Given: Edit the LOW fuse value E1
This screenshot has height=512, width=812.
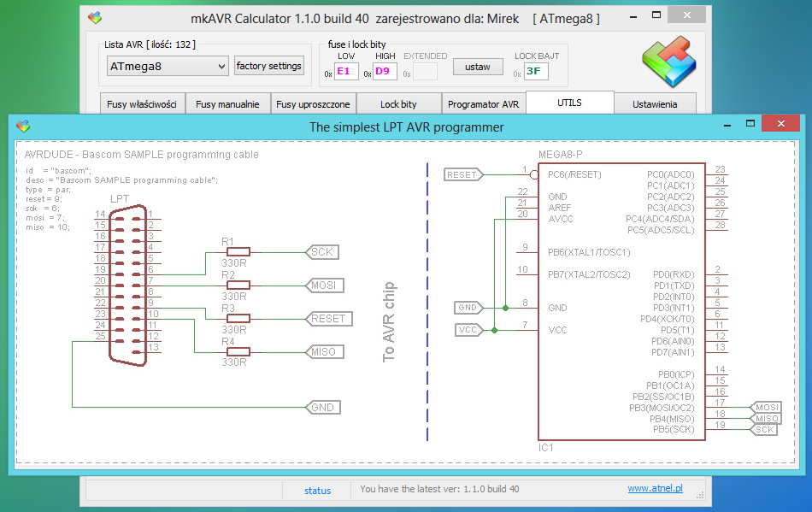Looking at the screenshot, I should coord(346,72).
